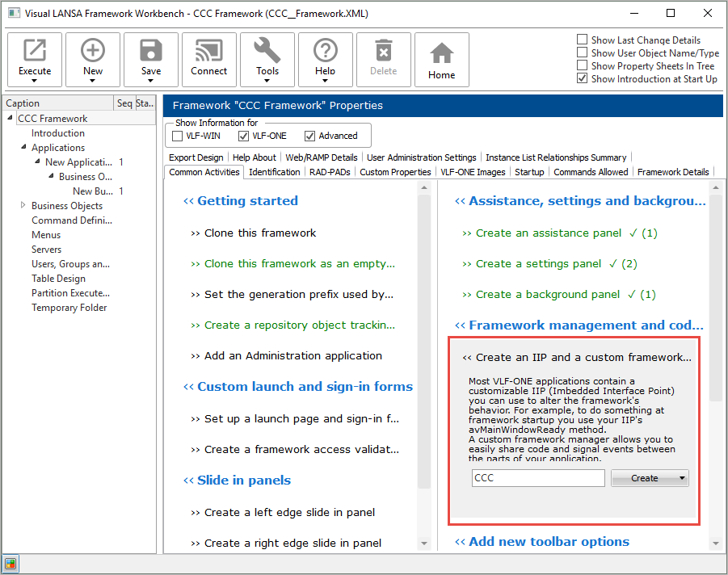Image resolution: width=728 pixels, height=575 pixels.
Task: Enable Show Last Change Details checkbox
Action: point(583,40)
